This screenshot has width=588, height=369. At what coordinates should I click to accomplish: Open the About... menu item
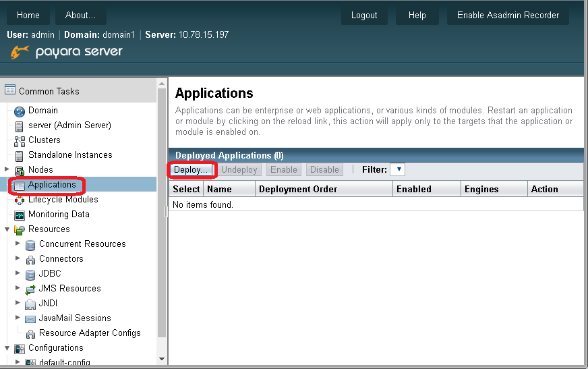click(81, 16)
